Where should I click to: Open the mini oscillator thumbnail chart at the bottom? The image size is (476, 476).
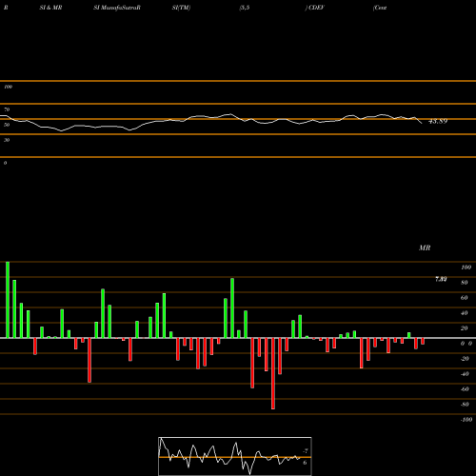(235, 456)
